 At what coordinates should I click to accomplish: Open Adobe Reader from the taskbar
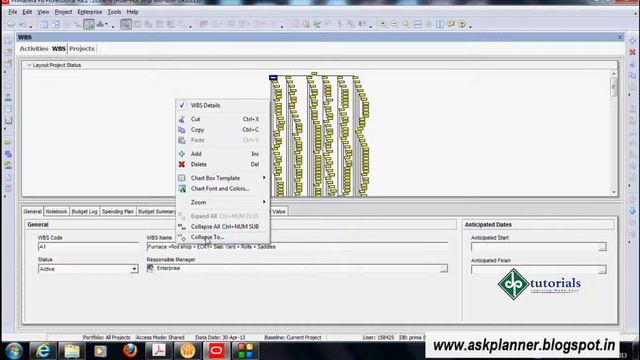[159, 351]
